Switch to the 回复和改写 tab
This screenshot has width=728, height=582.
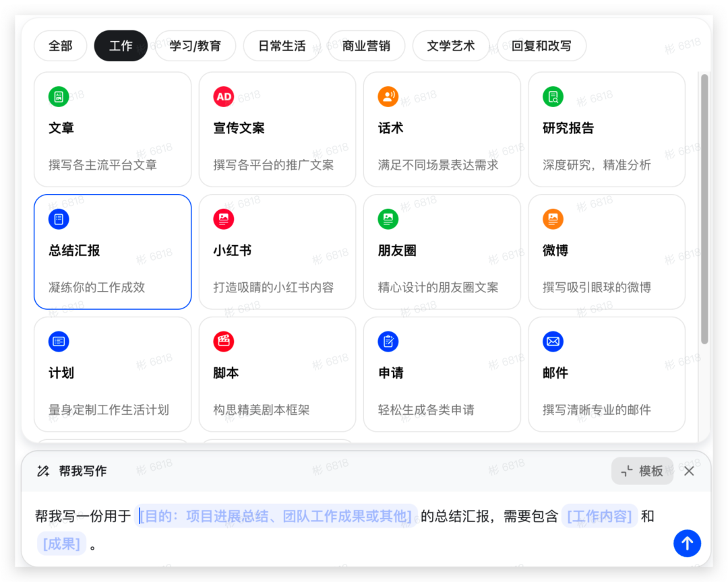click(x=541, y=46)
